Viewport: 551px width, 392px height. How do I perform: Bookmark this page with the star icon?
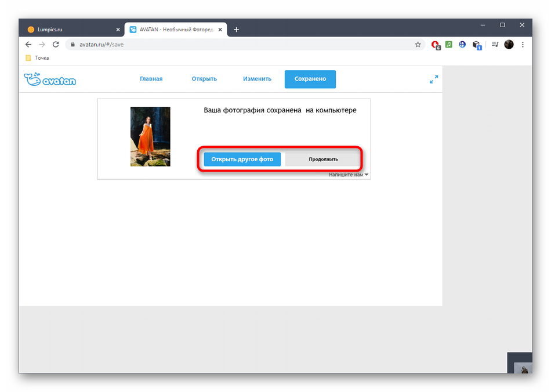click(418, 45)
